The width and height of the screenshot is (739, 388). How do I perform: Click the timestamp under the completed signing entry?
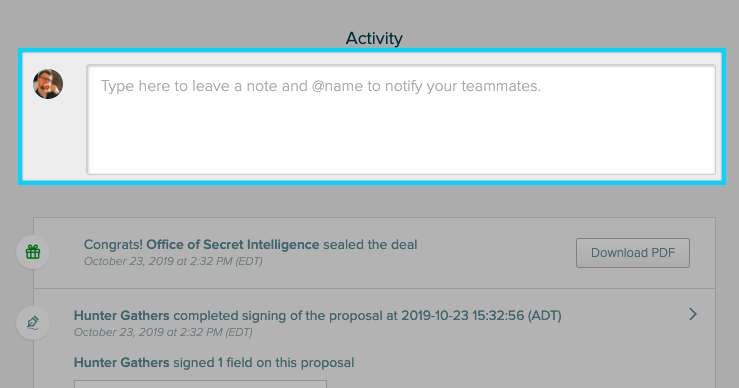click(x=163, y=332)
